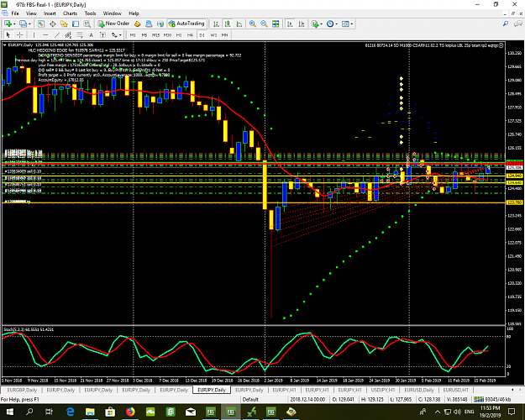This screenshot has width=525, height=420.
Task: Zoom in on the chart
Action: coord(253,24)
